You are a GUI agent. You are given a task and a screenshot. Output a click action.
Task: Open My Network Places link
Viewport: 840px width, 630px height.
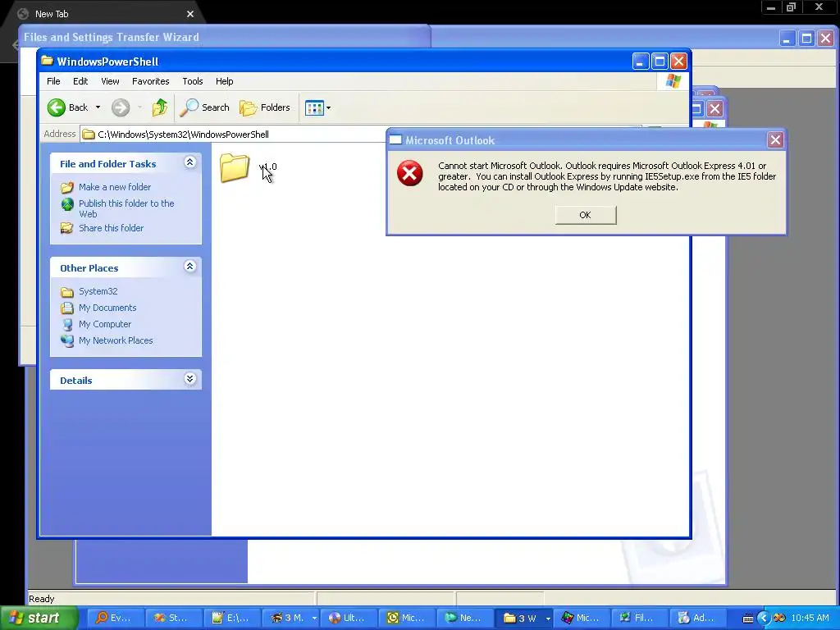(x=116, y=340)
